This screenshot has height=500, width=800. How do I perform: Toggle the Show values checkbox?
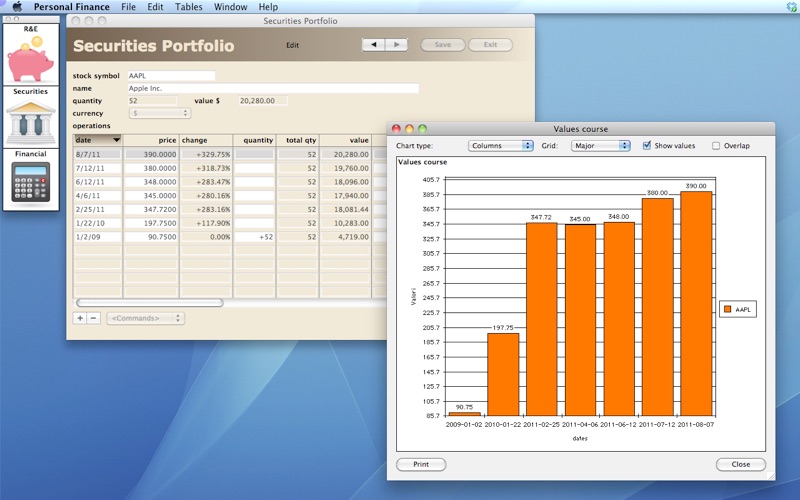click(x=647, y=145)
